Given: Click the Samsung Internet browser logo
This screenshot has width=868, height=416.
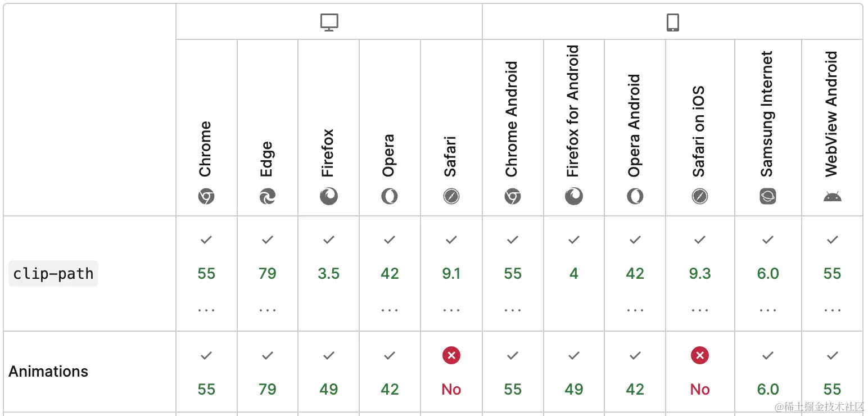Looking at the screenshot, I should coord(768,196).
